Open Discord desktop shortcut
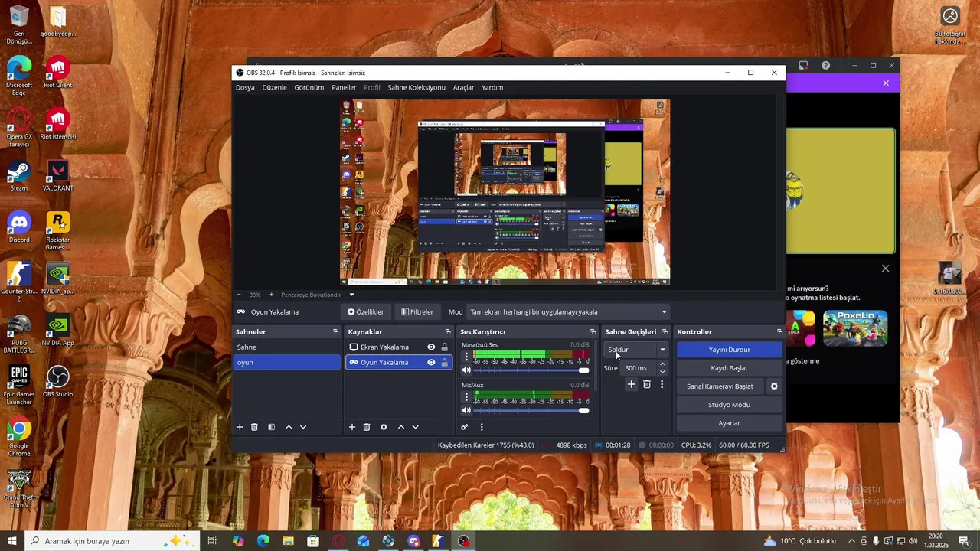Image resolution: width=980 pixels, height=551 pixels. (19, 227)
